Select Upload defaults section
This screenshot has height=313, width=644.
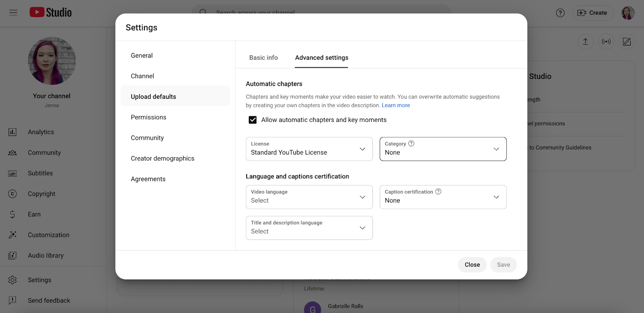coord(175,97)
